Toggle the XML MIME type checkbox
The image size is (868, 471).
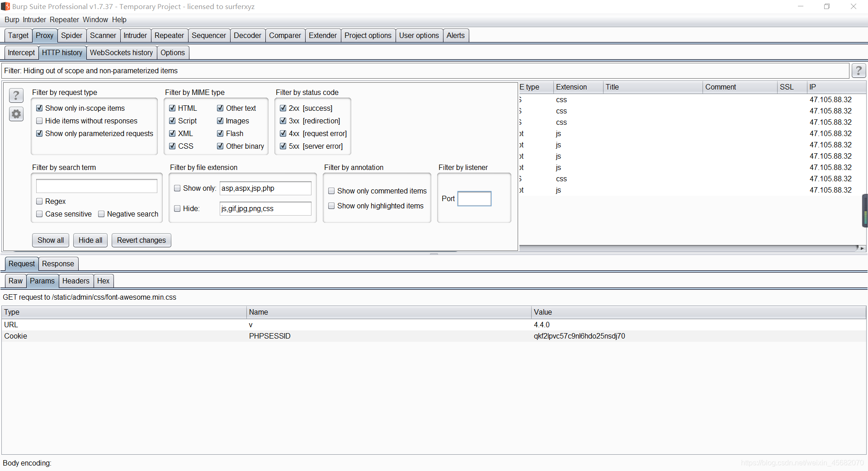click(172, 133)
